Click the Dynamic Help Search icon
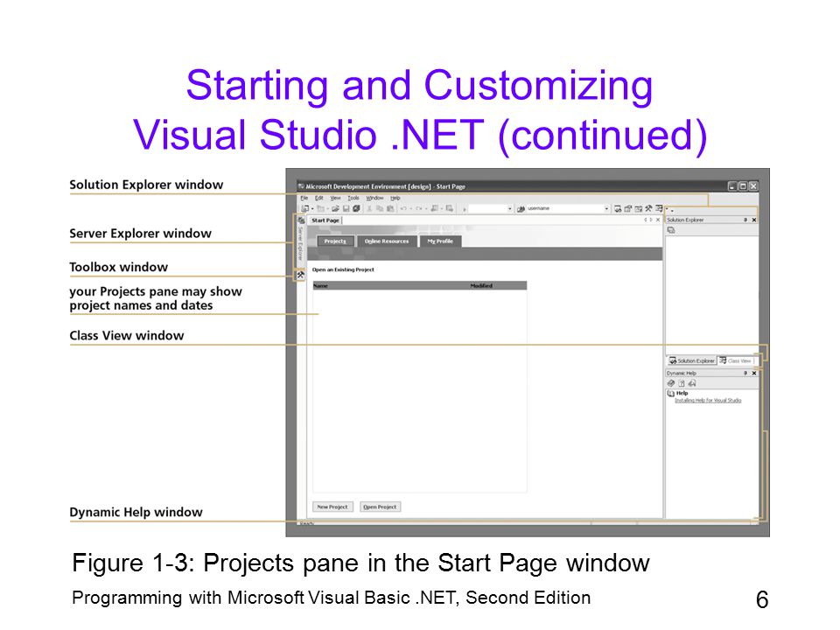Viewport: 840px width, 630px height. pyautogui.click(x=692, y=383)
